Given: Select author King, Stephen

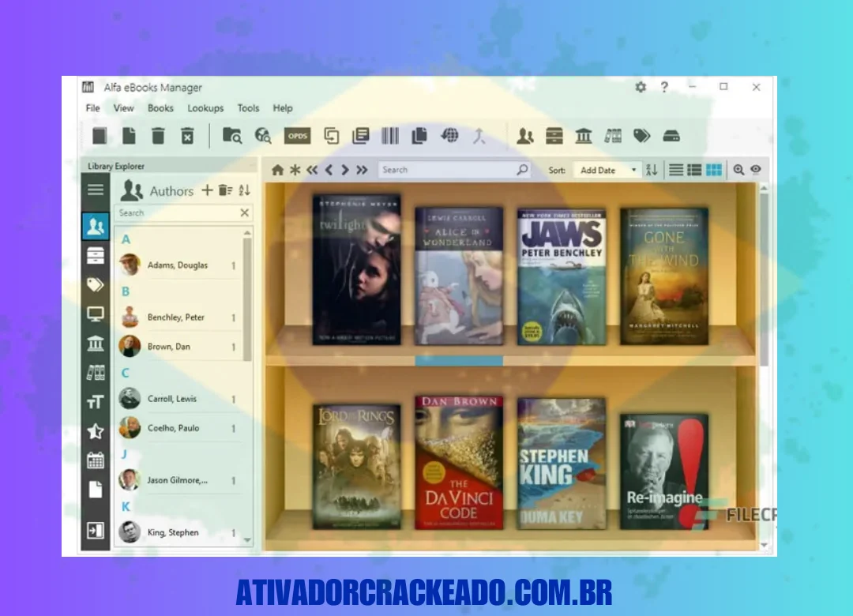Looking at the screenshot, I should pos(179,532).
